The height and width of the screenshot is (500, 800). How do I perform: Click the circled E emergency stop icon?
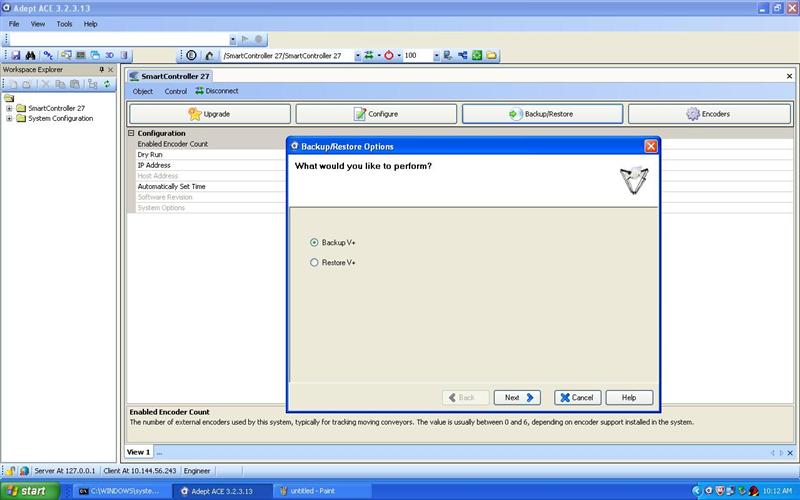click(x=191, y=55)
